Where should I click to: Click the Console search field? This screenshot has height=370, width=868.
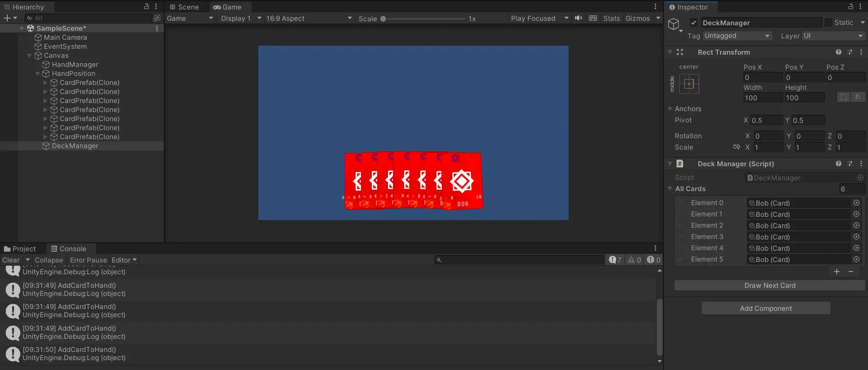pos(519,260)
